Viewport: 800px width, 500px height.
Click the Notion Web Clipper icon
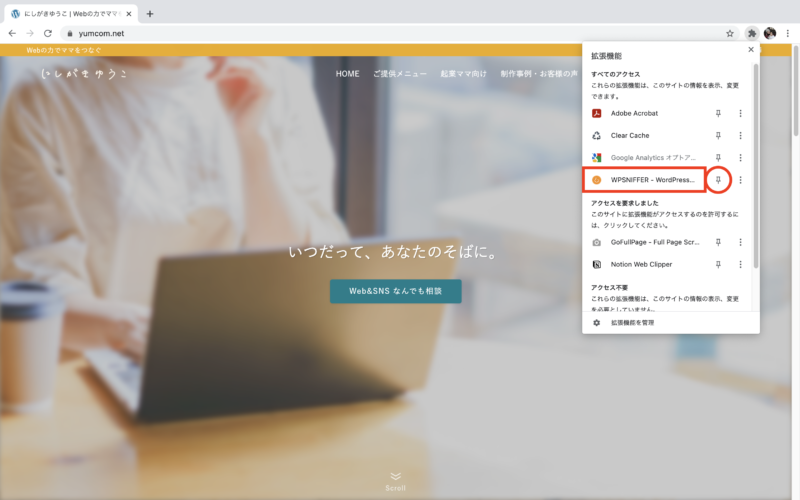(x=596, y=264)
